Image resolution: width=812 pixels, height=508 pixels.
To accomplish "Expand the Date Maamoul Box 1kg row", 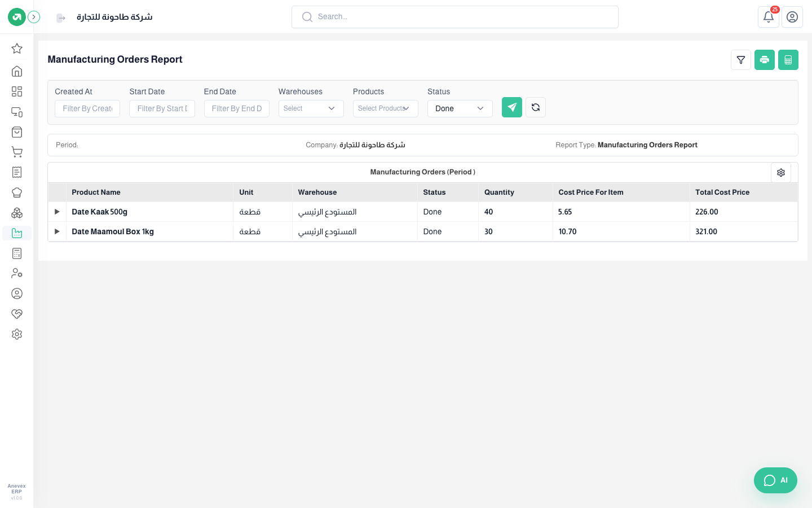I will coord(57,231).
